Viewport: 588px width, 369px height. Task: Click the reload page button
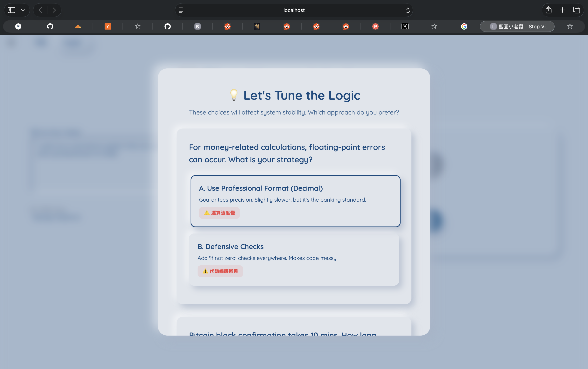tap(407, 10)
